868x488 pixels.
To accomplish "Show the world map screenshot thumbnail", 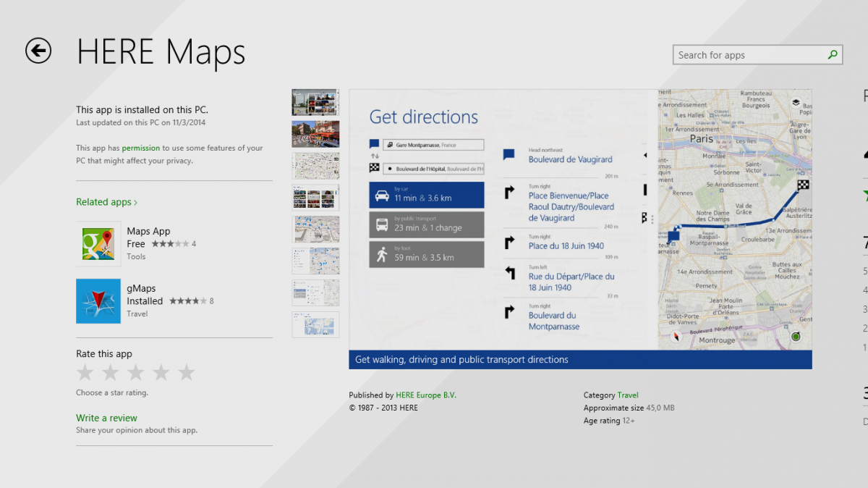I will [315, 324].
